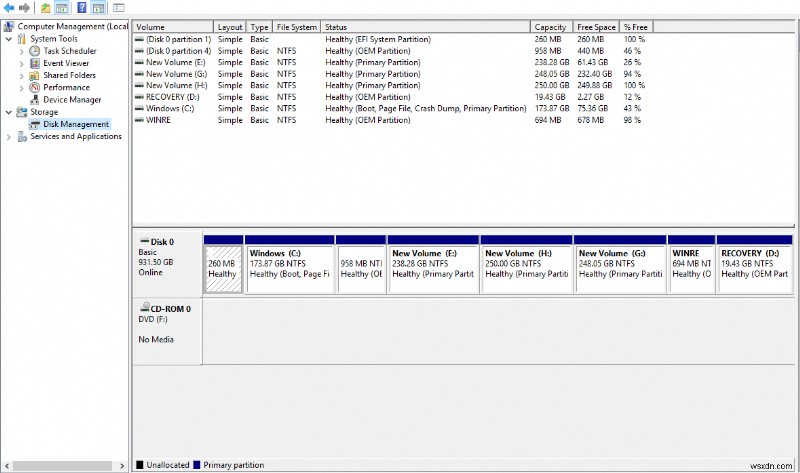This screenshot has width=800, height=473.
Task: Click the checklist settings toolbar icon
Action: pyautogui.click(x=118, y=8)
